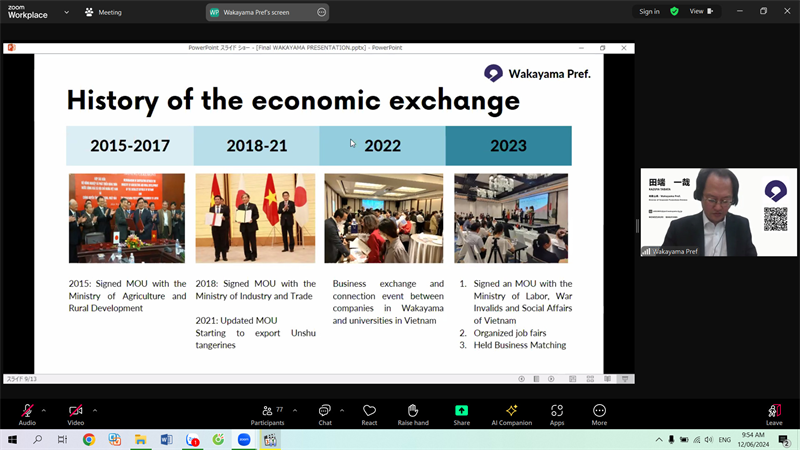Click the red Leave meeting button
The width and height of the screenshot is (800, 450).
(774, 411)
